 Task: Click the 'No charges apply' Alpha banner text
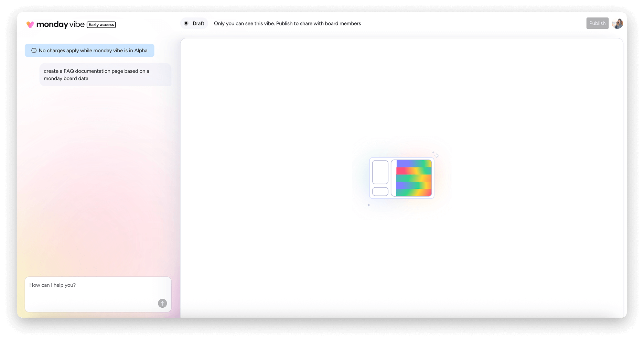94,51
